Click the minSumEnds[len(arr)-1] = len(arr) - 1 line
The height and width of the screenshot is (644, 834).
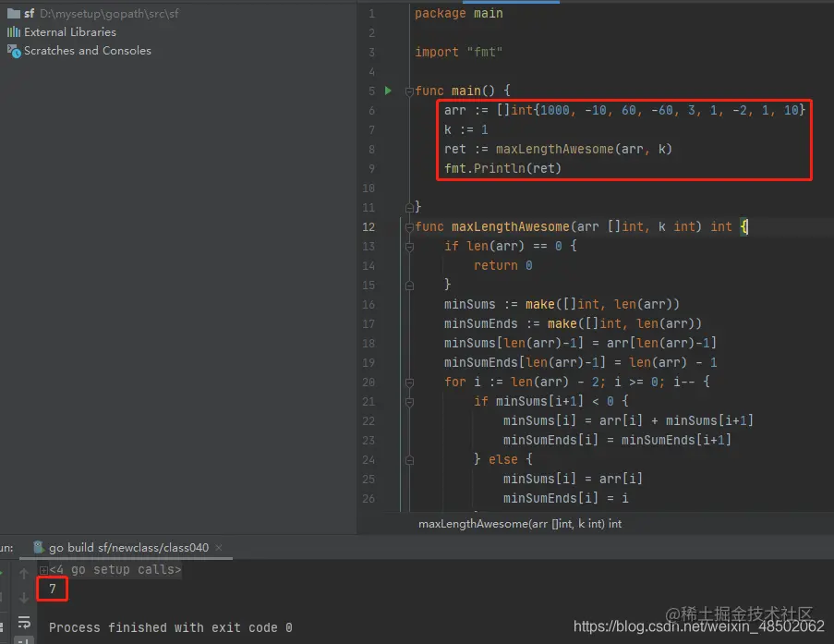[x=580, y=362]
